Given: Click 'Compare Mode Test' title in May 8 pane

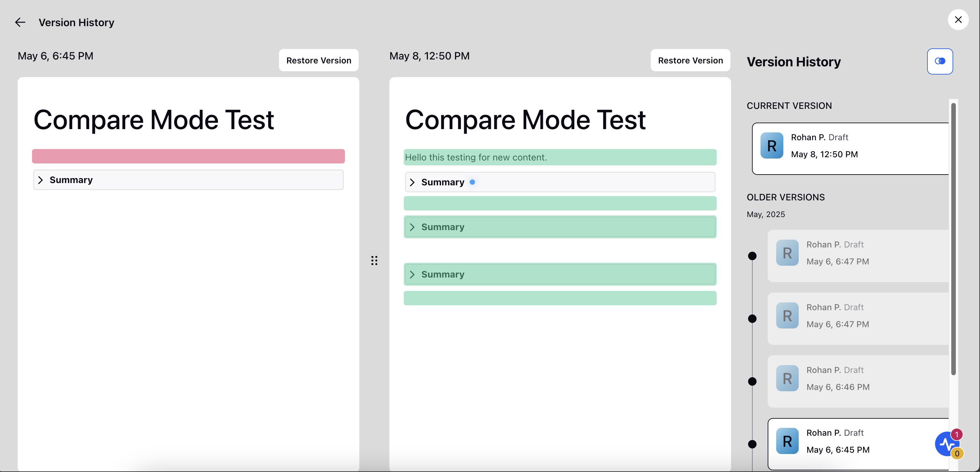Looking at the screenshot, I should (525, 120).
